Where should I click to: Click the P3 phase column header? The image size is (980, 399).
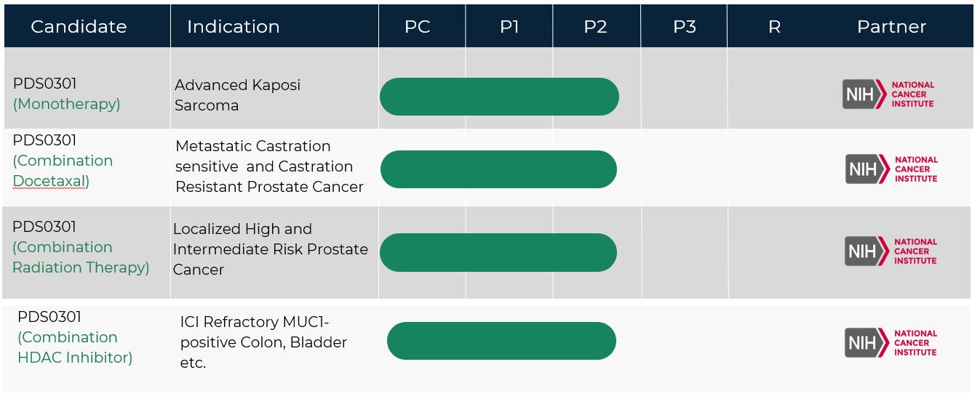pyautogui.click(x=685, y=27)
